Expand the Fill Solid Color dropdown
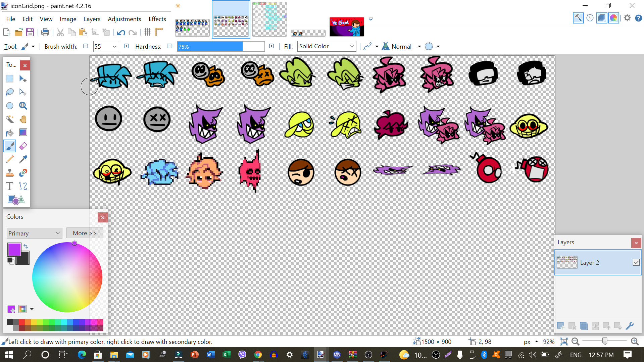This screenshot has height=362, width=644. point(351,47)
